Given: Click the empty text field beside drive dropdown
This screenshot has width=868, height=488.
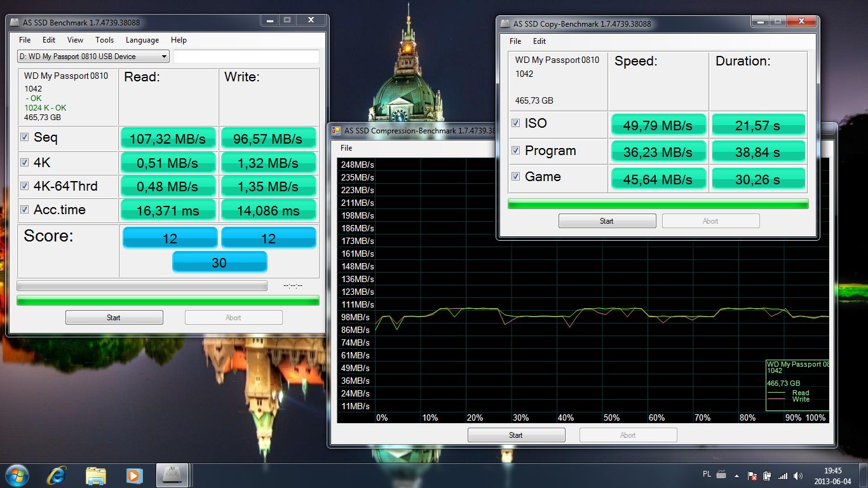Looking at the screenshot, I should pyautogui.click(x=247, y=57).
